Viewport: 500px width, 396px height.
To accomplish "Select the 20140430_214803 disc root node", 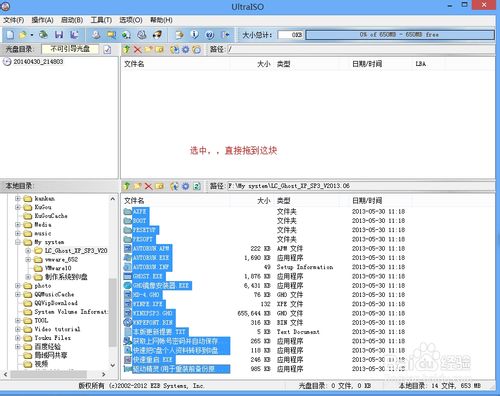I will point(38,62).
